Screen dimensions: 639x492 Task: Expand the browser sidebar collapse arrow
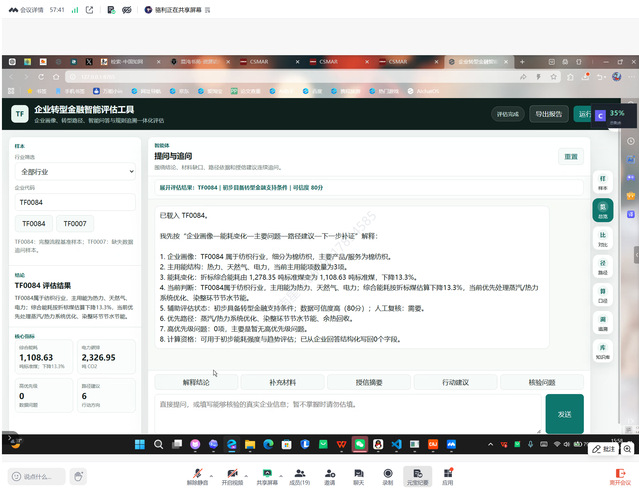coord(636,255)
